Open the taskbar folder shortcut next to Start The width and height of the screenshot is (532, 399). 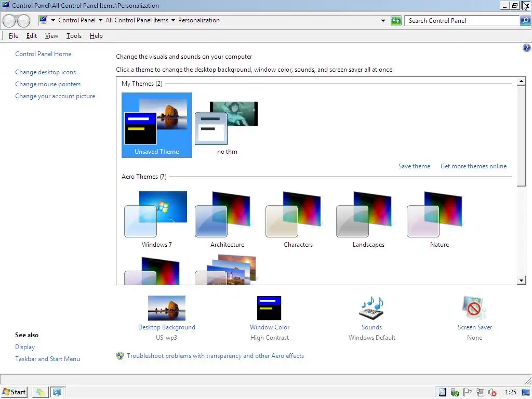(x=40, y=392)
